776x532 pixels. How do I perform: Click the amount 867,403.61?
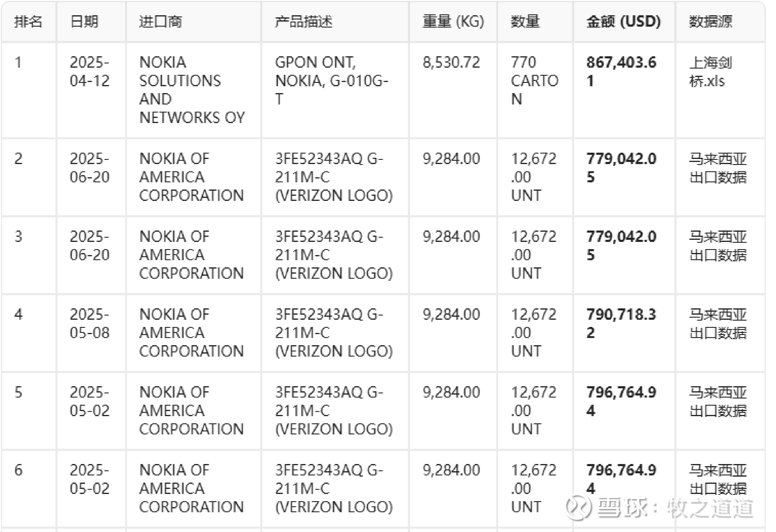[621, 72]
